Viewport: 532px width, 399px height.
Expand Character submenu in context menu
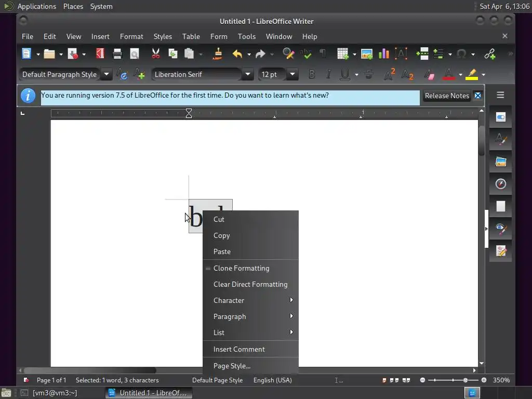[x=251, y=300]
